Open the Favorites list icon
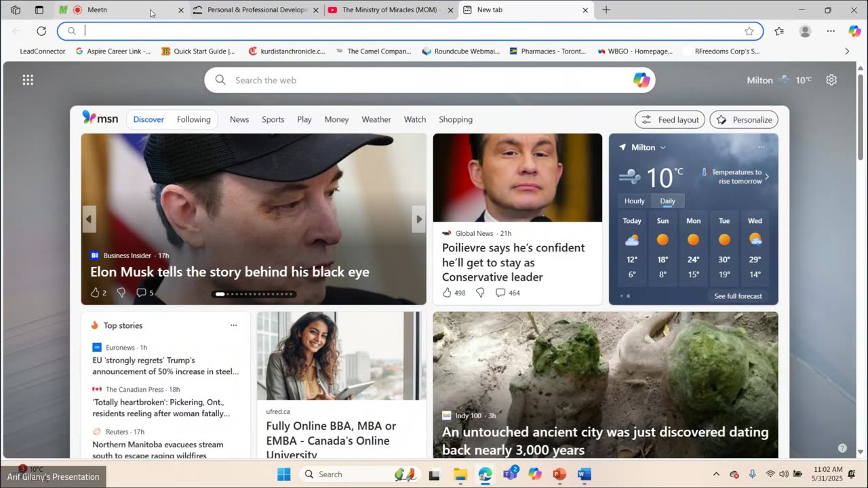 779,31
